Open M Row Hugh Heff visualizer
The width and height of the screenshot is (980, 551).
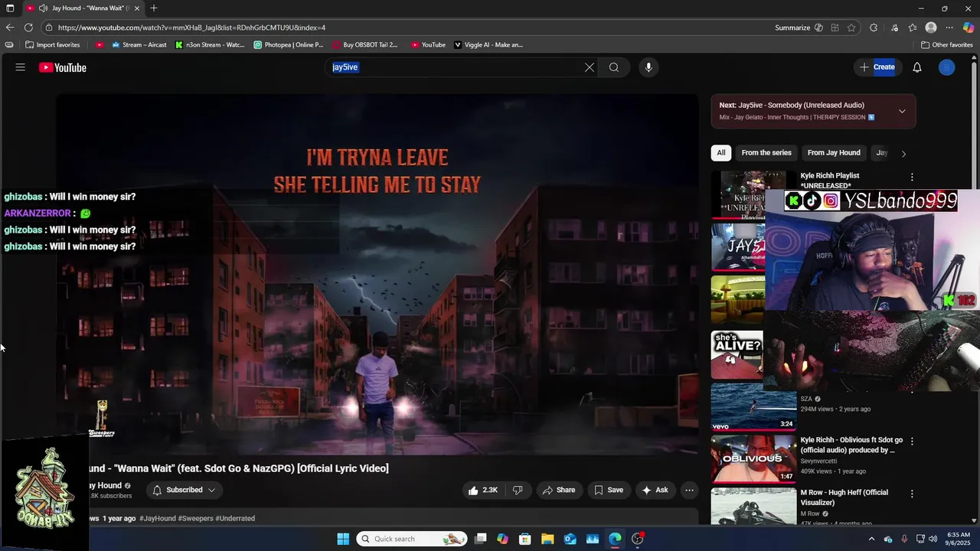pos(844,497)
